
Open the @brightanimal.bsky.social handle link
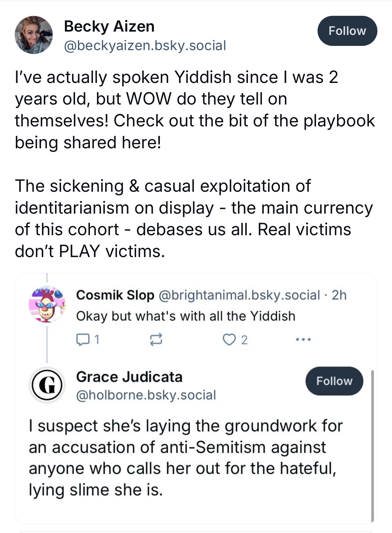click(239, 295)
